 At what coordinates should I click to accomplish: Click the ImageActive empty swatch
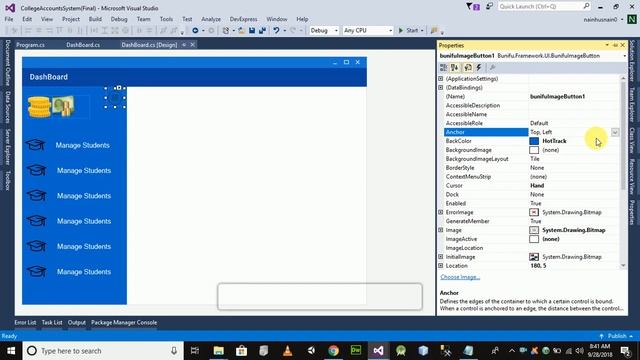(x=534, y=239)
